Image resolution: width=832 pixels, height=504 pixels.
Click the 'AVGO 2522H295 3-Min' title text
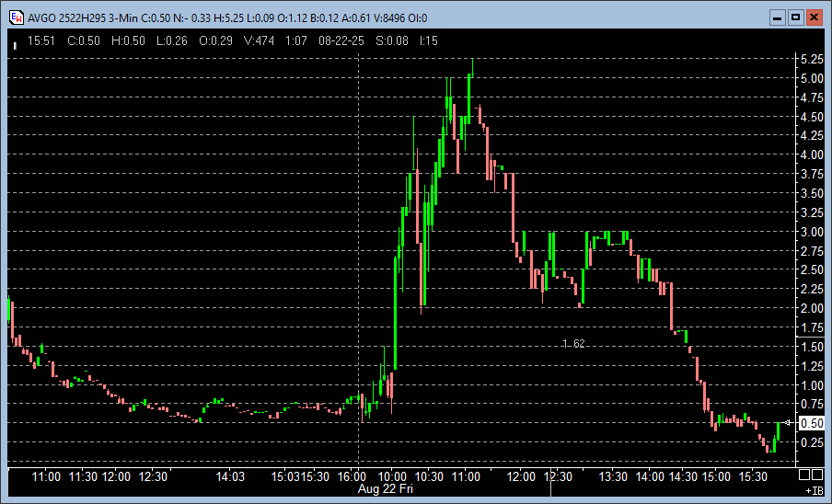[83, 18]
